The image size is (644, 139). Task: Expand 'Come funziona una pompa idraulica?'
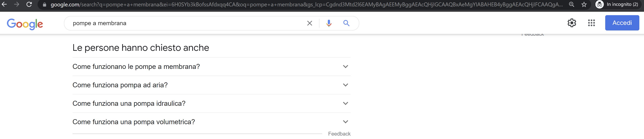346,103
